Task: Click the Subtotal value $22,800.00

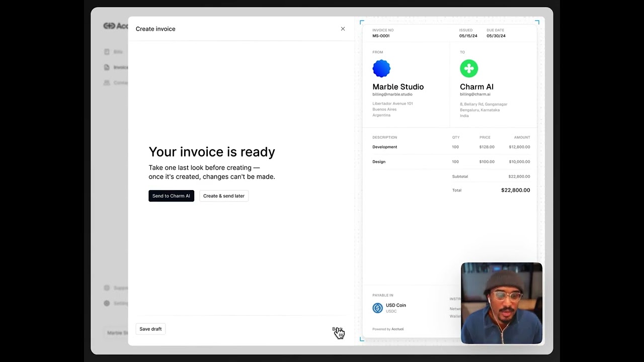Action: pyautogui.click(x=519, y=176)
